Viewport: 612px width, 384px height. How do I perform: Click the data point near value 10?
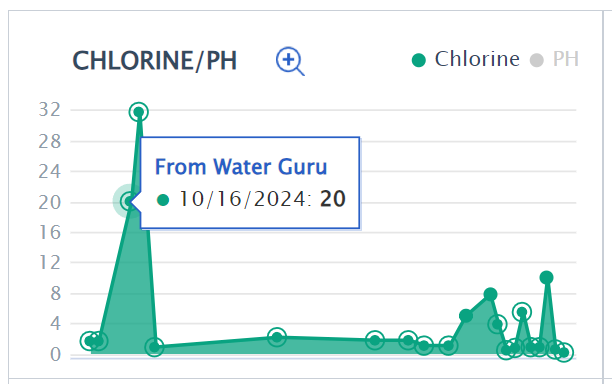[546, 277]
